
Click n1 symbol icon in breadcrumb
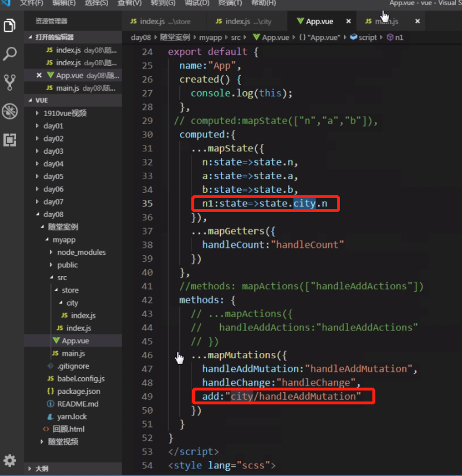coord(390,38)
